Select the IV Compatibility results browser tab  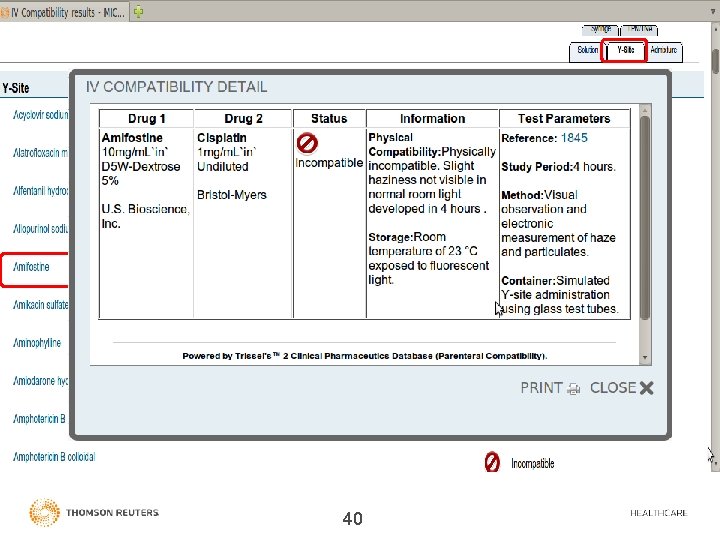click(64, 12)
